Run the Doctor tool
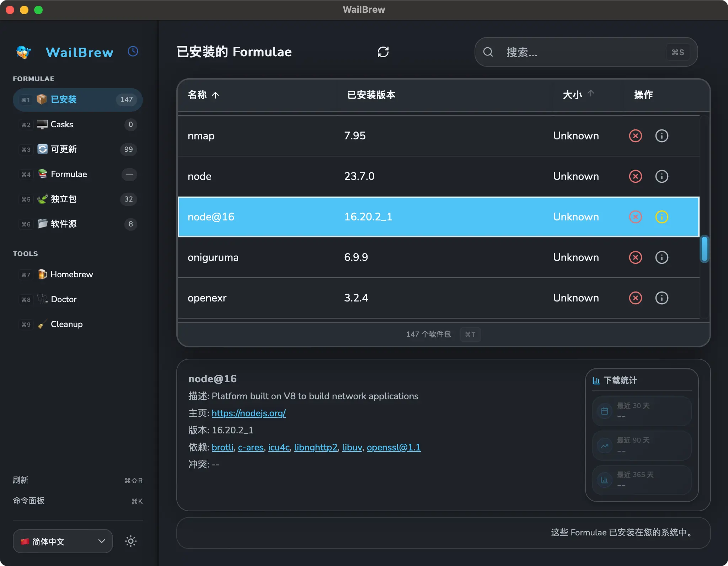728x566 pixels. (x=78, y=299)
